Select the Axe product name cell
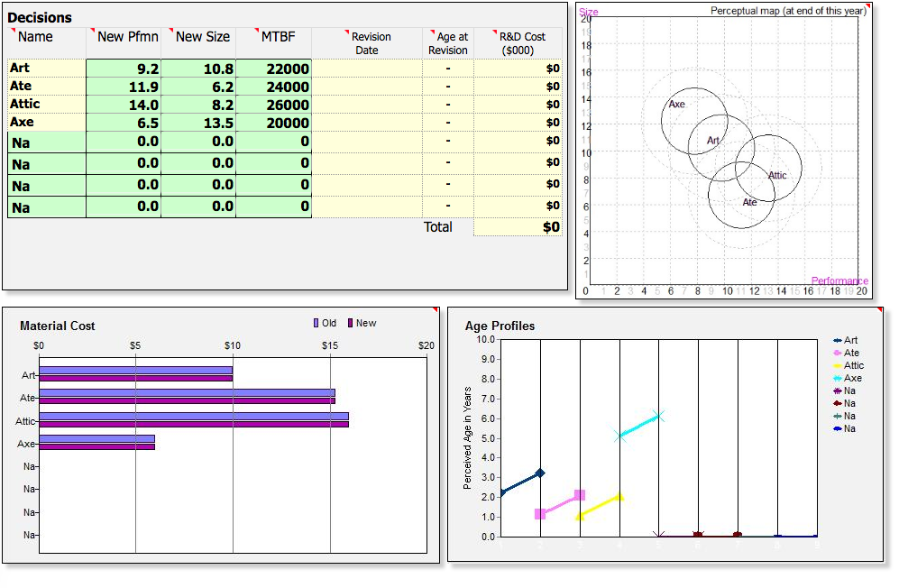 (x=47, y=122)
